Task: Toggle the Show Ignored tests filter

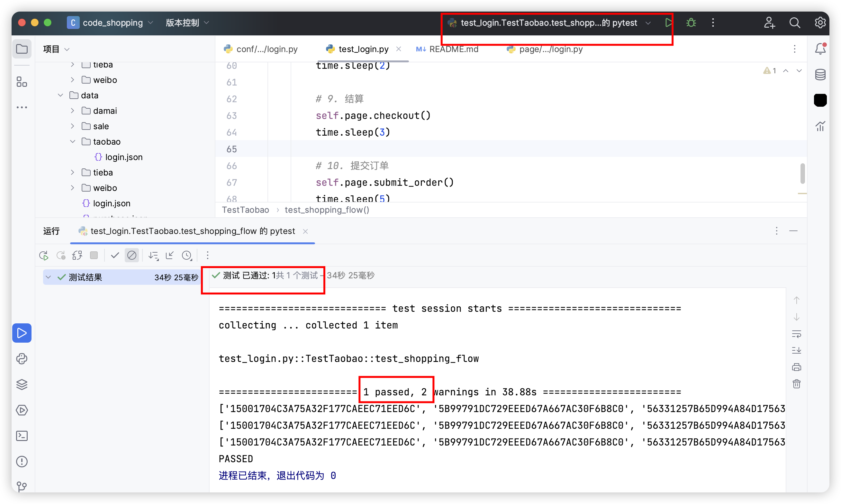Action: coord(132,256)
